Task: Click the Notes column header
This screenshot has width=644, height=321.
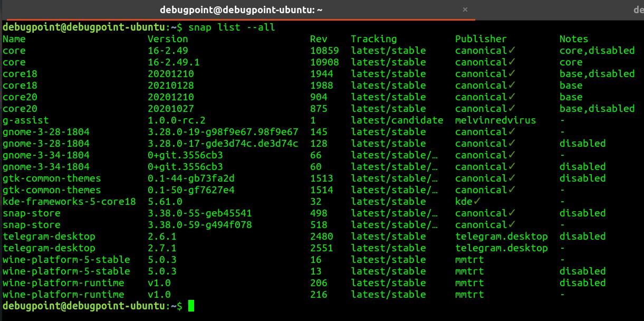Action: click(x=574, y=39)
